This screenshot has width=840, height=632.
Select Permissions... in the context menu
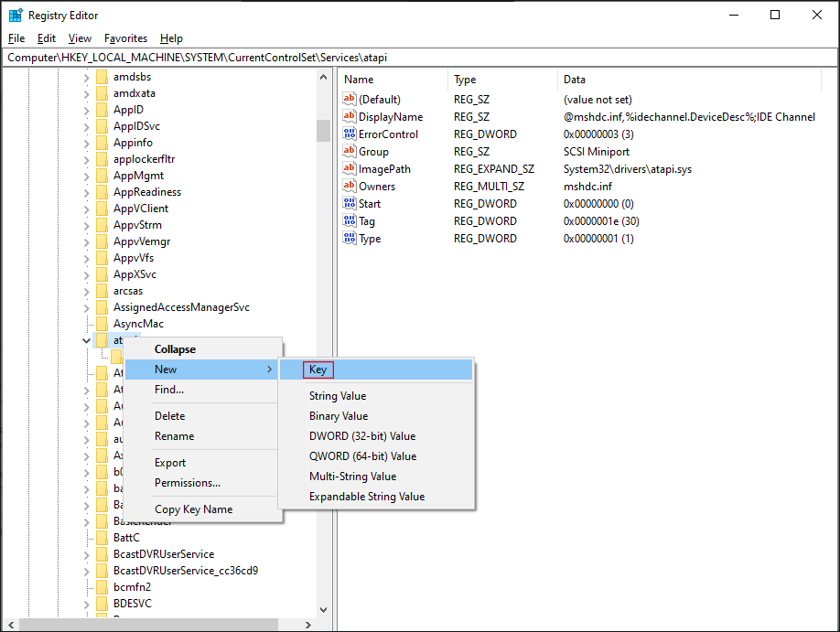coord(201,483)
